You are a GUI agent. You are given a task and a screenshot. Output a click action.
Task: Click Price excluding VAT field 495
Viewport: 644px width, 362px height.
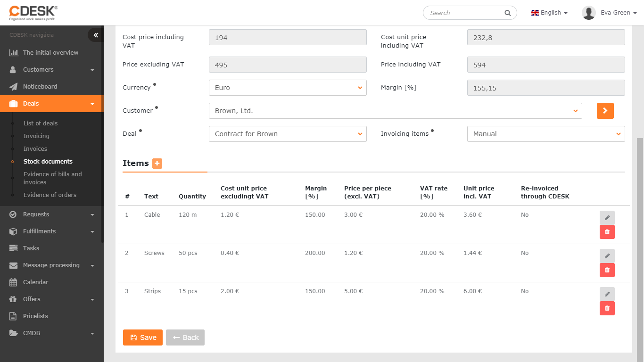pos(288,65)
